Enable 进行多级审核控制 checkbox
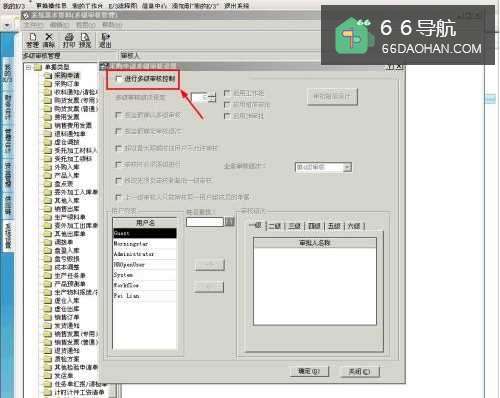 point(118,79)
